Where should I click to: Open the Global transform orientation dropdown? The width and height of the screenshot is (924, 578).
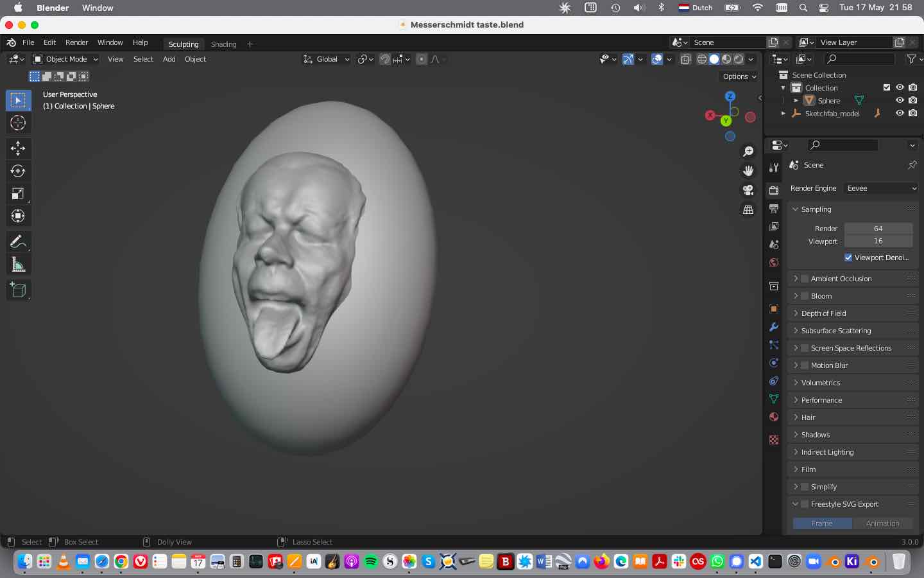pos(327,59)
